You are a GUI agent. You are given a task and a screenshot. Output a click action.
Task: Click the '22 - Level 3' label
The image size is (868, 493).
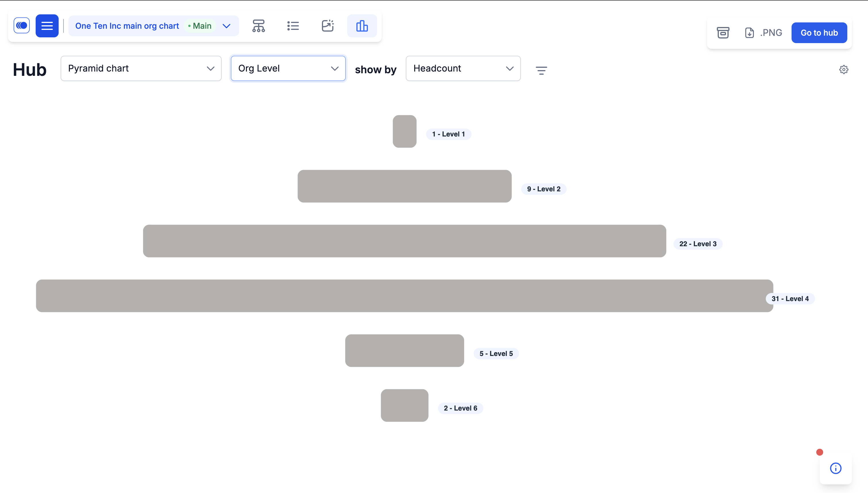(698, 244)
